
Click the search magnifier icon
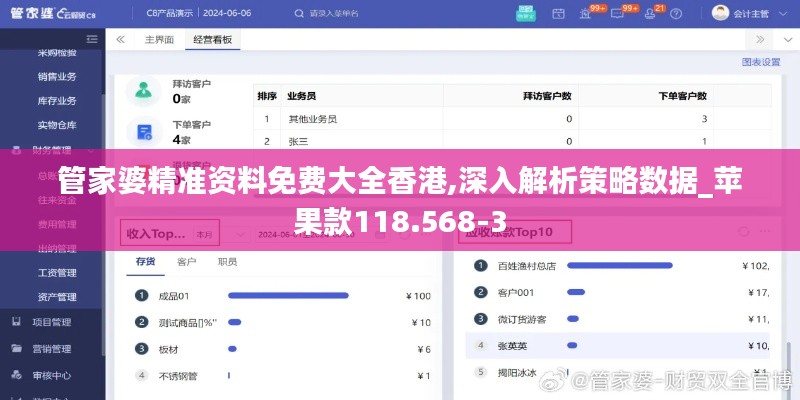(299, 13)
